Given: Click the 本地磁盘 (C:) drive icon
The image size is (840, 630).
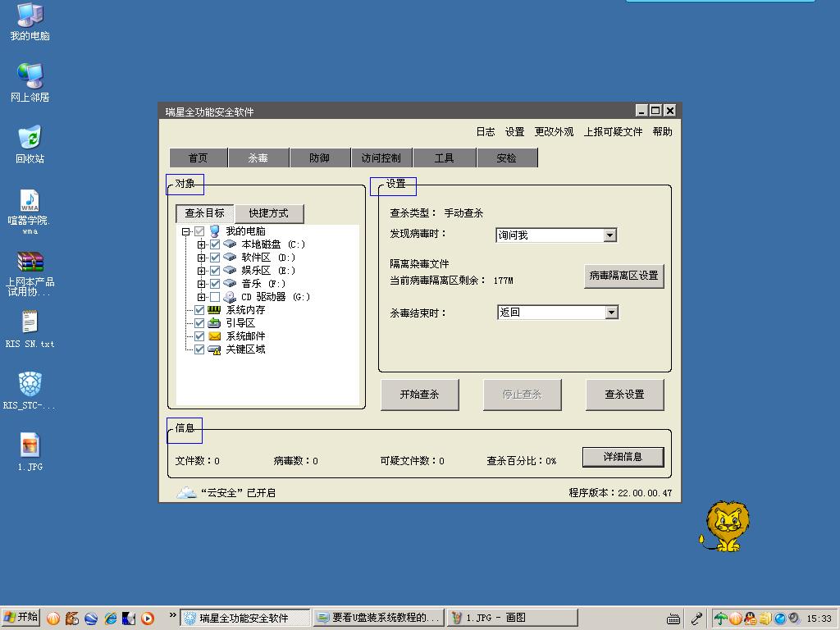Looking at the screenshot, I should [230, 244].
